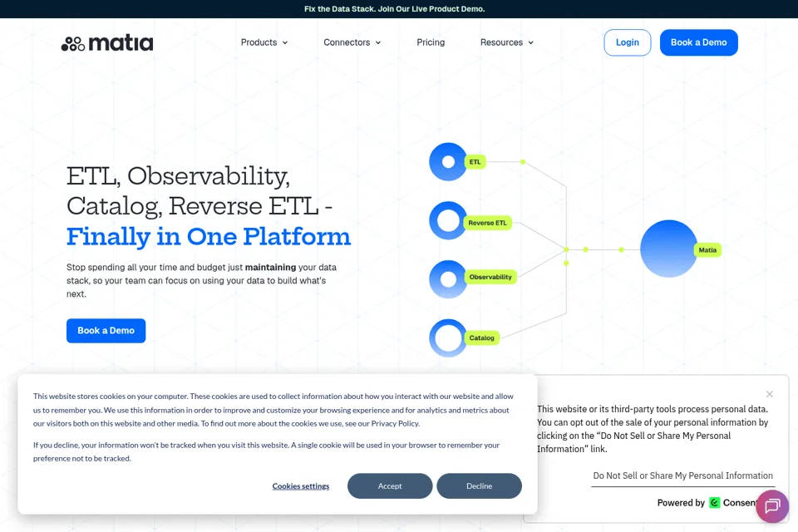The image size is (798, 532).
Task: Click the green Matia label
Action: click(x=707, y=250)
